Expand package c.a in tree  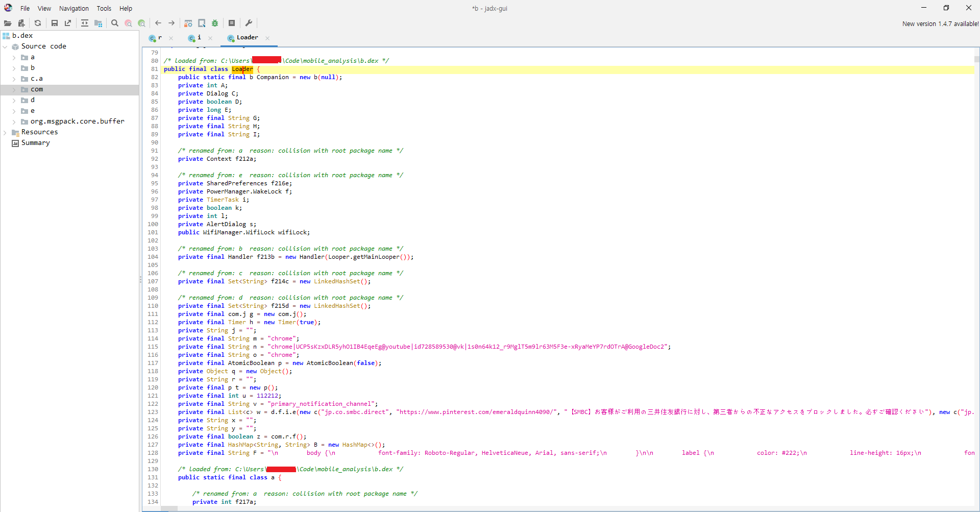tap(14, 79)
